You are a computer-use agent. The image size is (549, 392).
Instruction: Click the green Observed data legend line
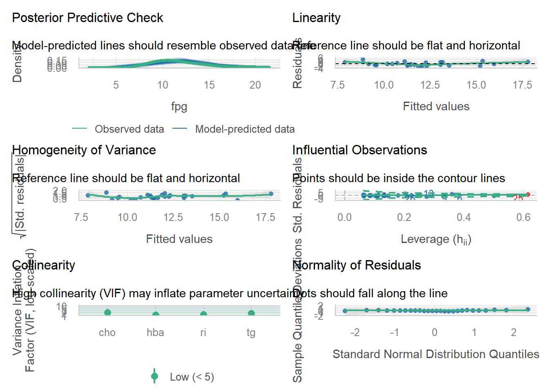[79, 129]
